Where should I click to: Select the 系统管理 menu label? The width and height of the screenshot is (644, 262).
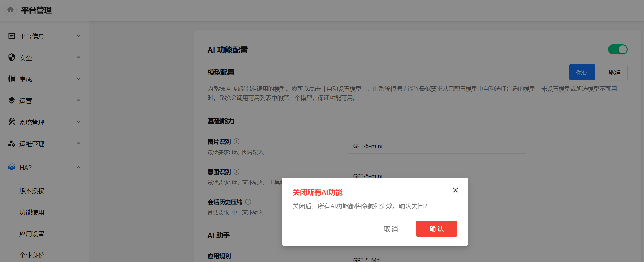point(32,122)
